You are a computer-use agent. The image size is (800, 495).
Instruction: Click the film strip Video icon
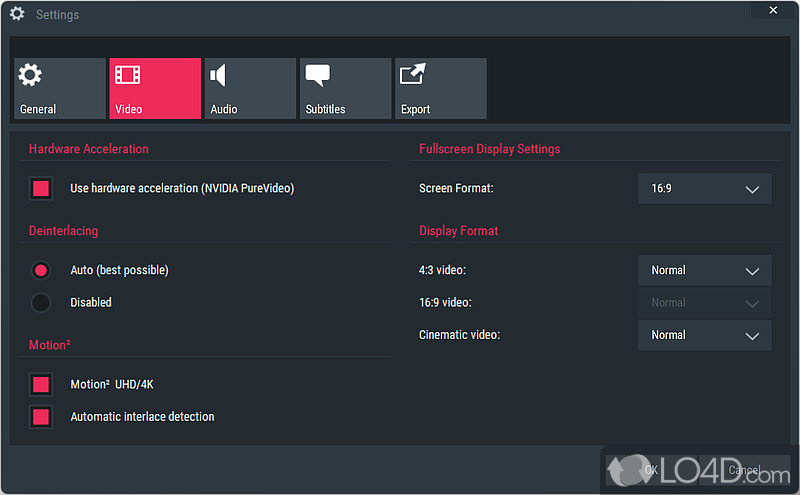128,75
